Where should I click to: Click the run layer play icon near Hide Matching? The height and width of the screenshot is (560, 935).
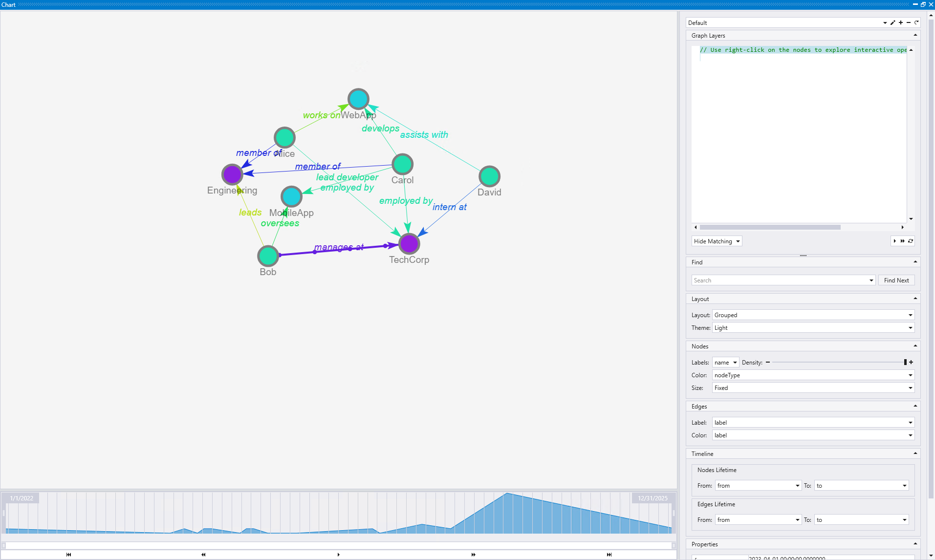tap(894, 241)
